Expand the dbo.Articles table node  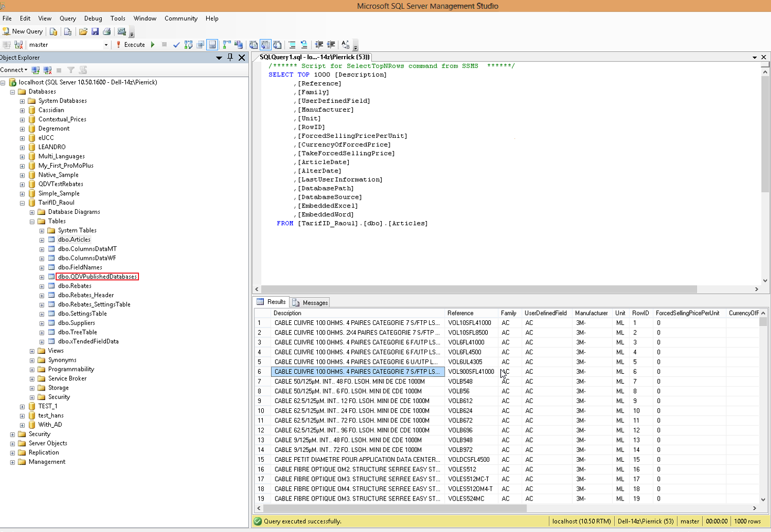coord(42,240)
